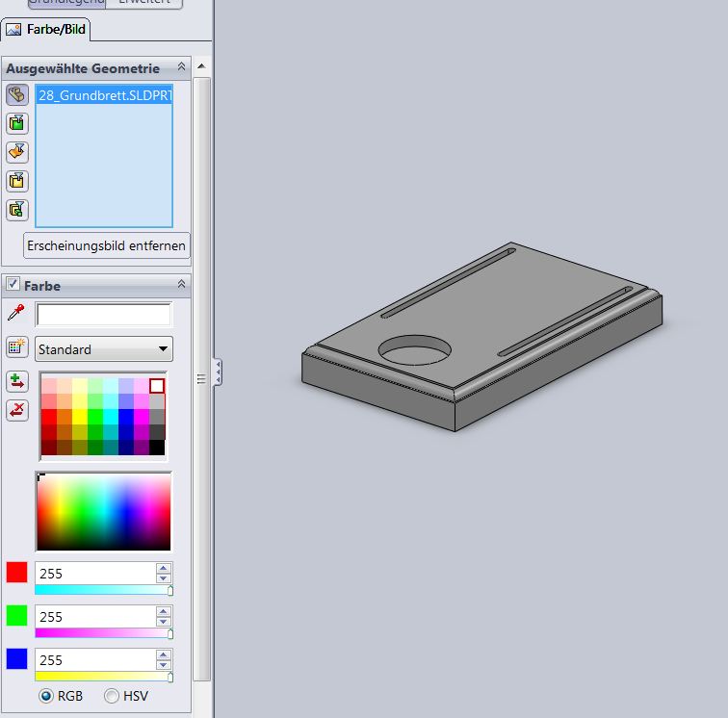Select the HSV radio button
728x718 pixels.
[111, 696]
